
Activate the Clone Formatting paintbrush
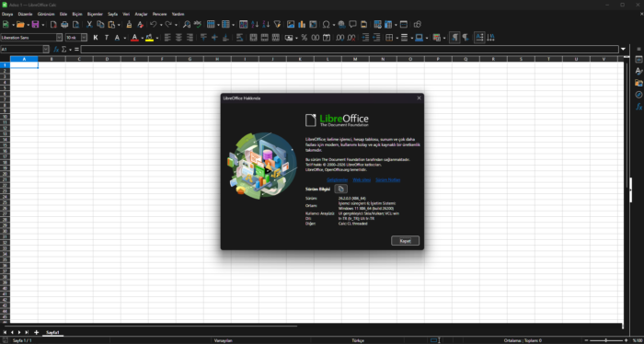(x=129, y=25)
